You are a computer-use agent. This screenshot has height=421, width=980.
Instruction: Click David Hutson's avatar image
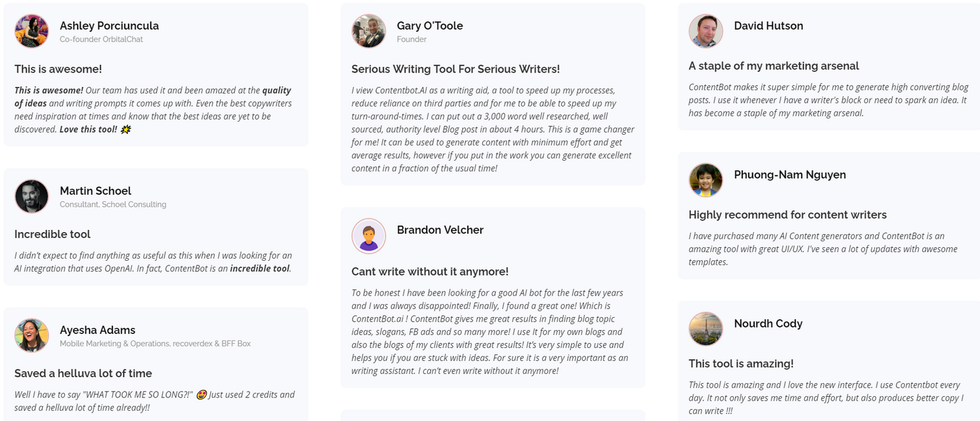(706, 31)
